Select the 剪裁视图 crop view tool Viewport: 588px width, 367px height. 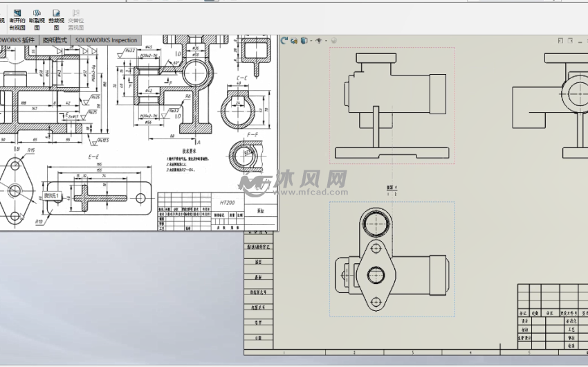point(56,19)
